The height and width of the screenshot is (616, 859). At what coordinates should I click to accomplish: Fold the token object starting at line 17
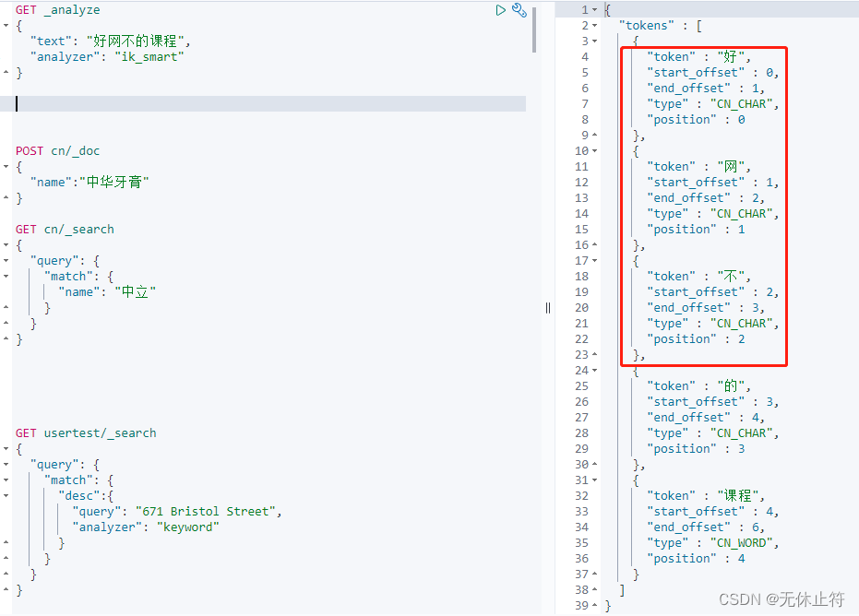coord(594,261)
